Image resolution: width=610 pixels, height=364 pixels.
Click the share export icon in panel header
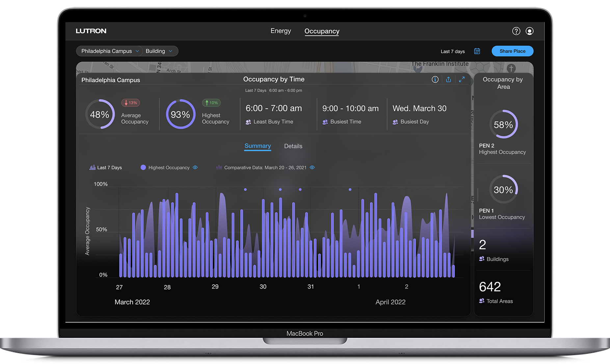click(x=448, y=79)
